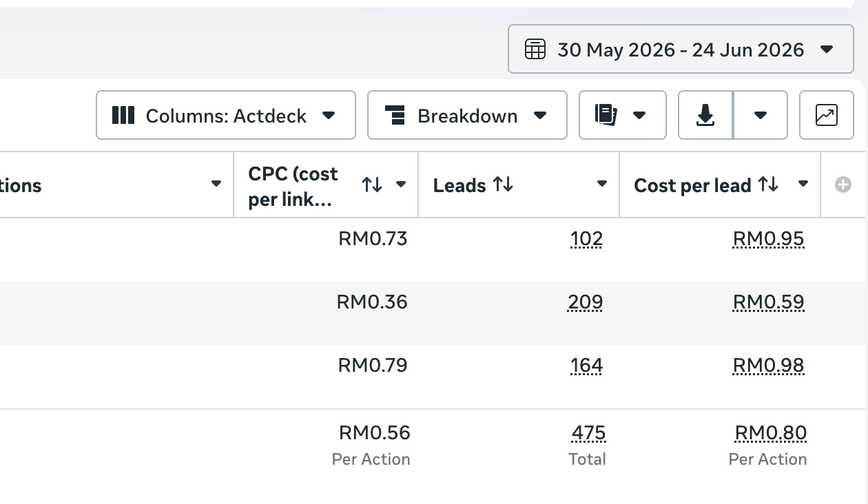Select CPC value RM0.36
This screenshot has width=868, height=504.
point(372,302)
